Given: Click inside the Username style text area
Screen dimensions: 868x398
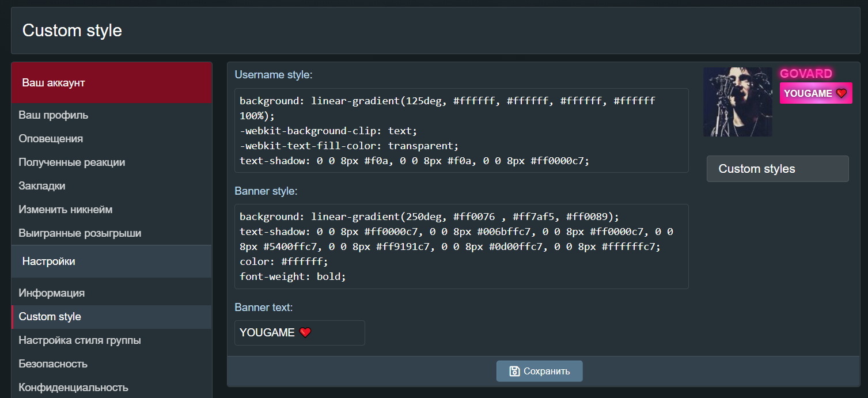Looking at the screenshot, I should pyautogui.click(x=461, y=130).
